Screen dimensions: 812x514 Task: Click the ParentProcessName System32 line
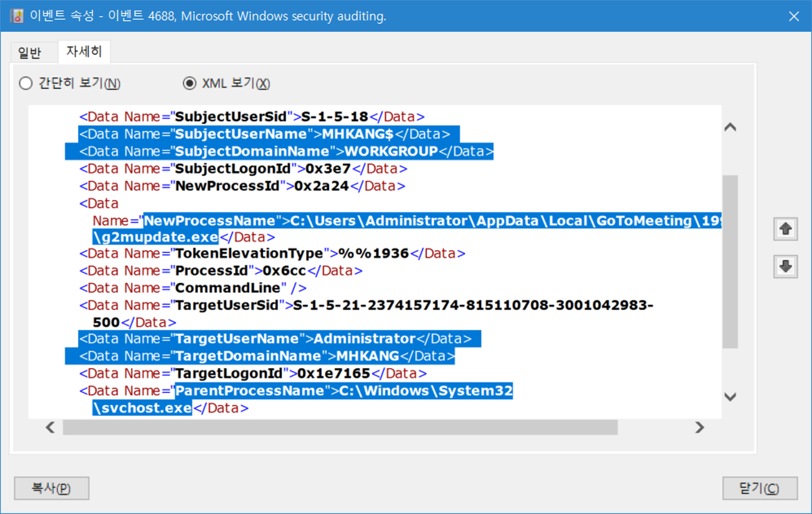(x=296, y=391)
